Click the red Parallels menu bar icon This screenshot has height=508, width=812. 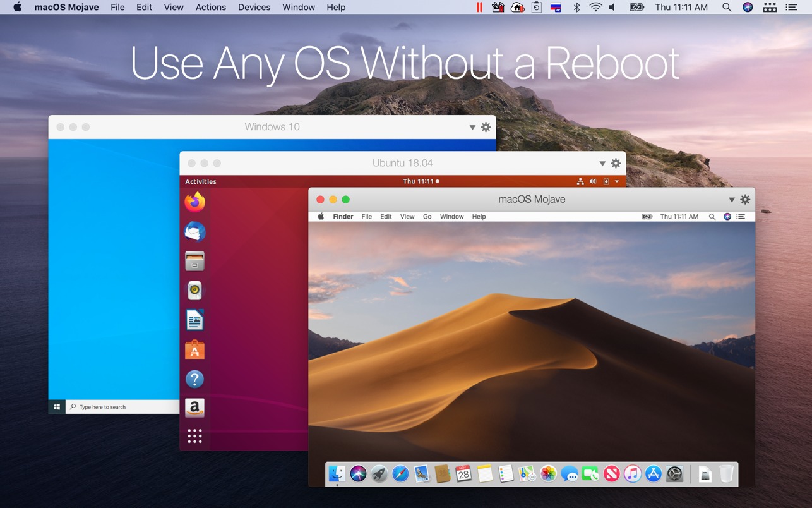pos(479,8)
